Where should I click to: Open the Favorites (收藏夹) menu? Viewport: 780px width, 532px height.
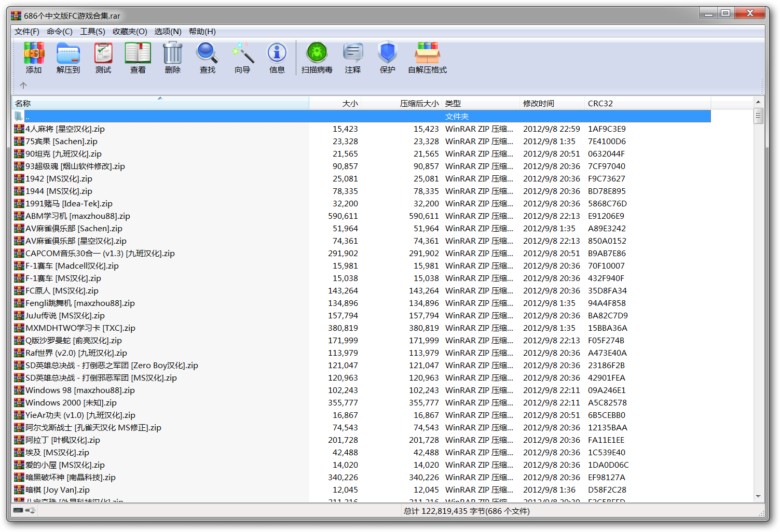pos(130,32)
